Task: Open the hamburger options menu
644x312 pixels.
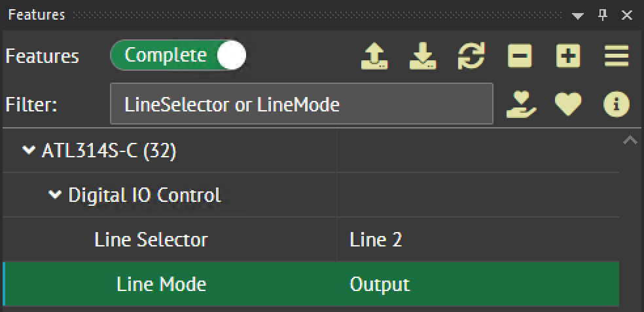Action: pyautogui.click(x=617, y=56)
